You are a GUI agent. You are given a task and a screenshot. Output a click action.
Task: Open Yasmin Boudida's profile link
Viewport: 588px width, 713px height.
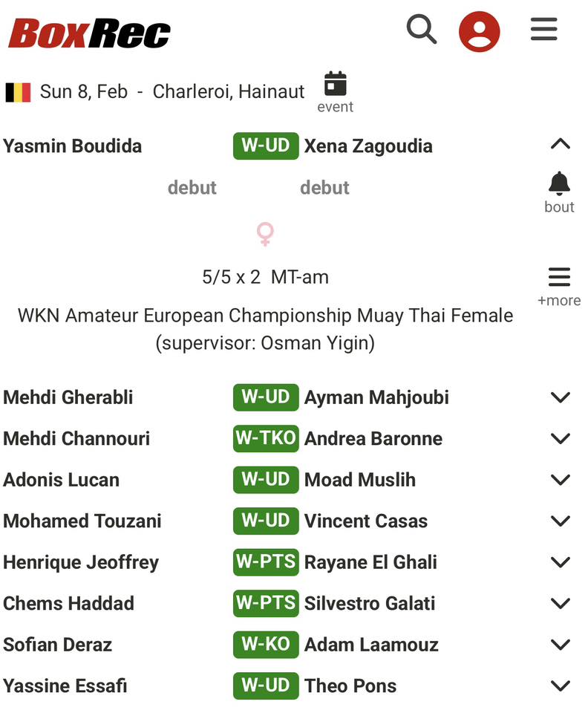coord(72,146)
